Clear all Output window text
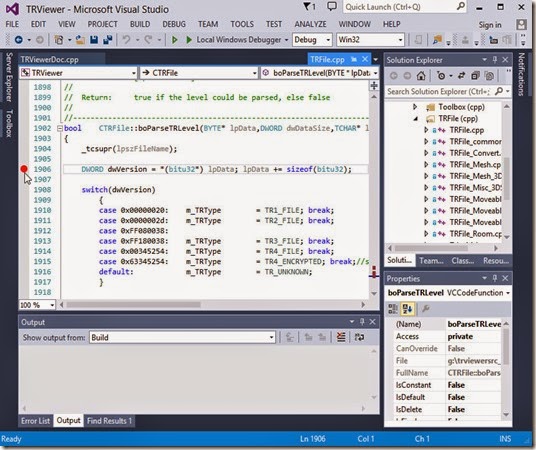Screen dimensions: 536x450 tap(341, 338)
